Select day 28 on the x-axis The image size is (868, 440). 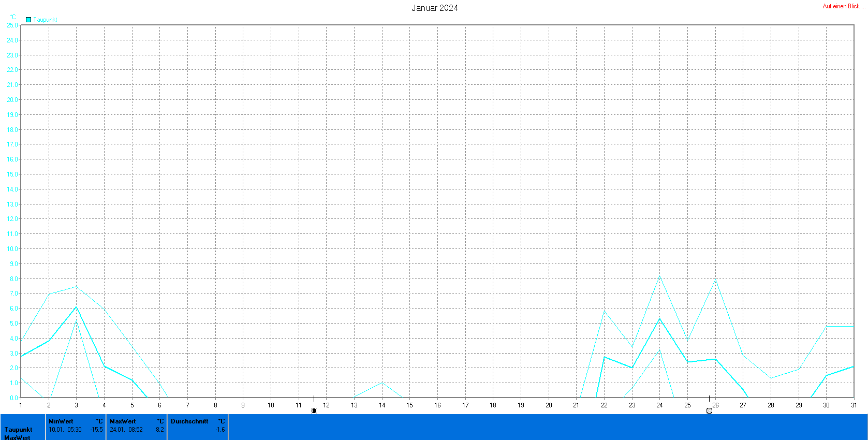click(771, 405)
